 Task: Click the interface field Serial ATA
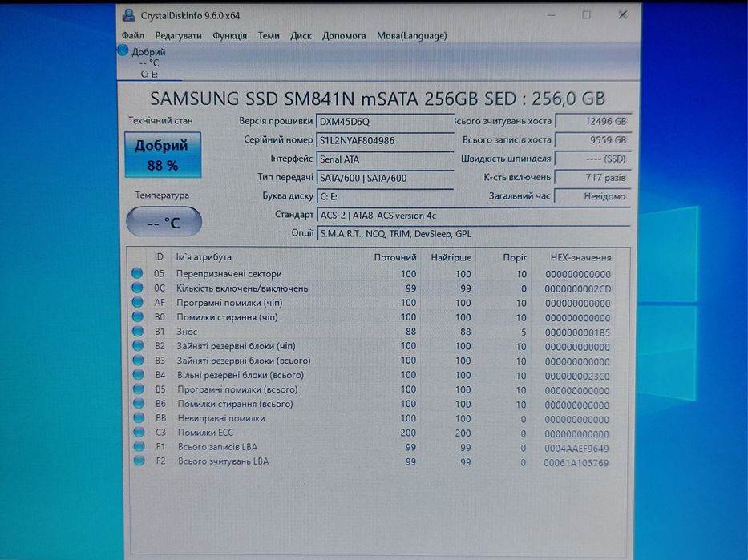pyautogui.click(x=385, y=159)
